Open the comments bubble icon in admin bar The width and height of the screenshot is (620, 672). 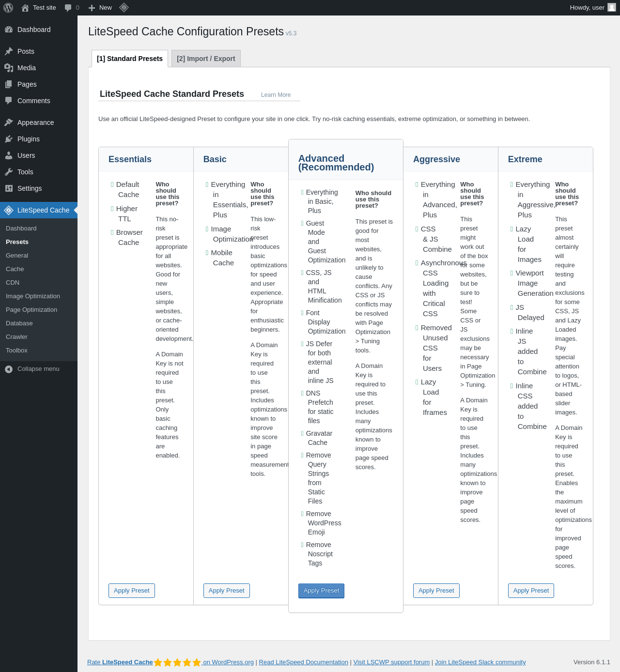[68, 8]
